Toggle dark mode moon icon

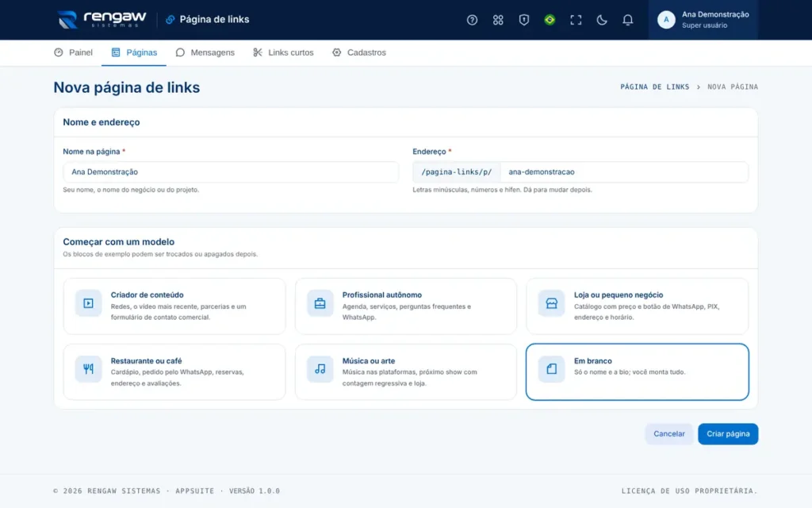(601, 20)
